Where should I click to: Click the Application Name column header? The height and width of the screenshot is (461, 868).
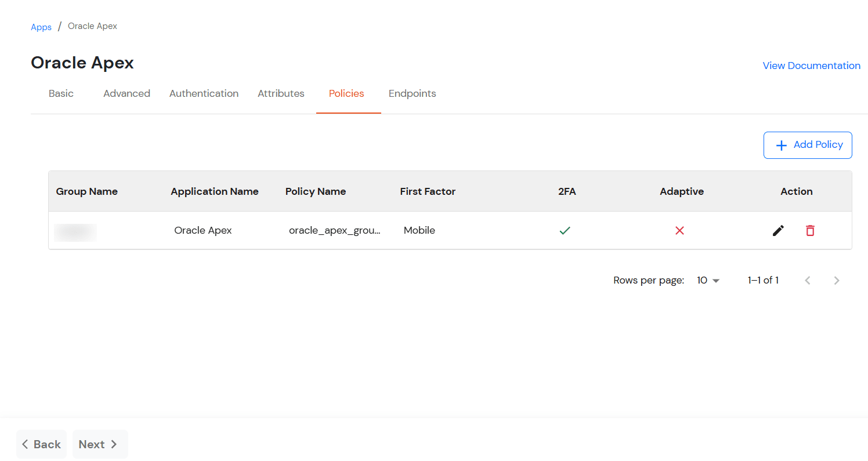click(215, 191)
